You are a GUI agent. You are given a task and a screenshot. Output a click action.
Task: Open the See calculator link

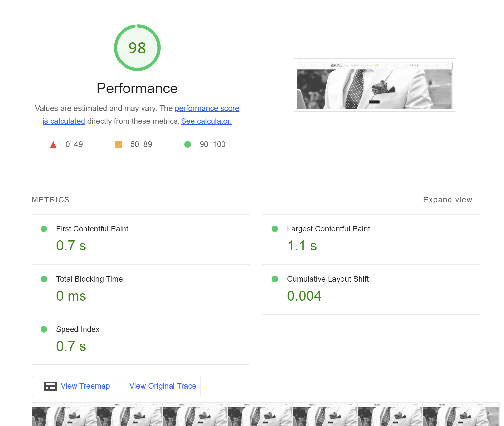pos(206,121)
